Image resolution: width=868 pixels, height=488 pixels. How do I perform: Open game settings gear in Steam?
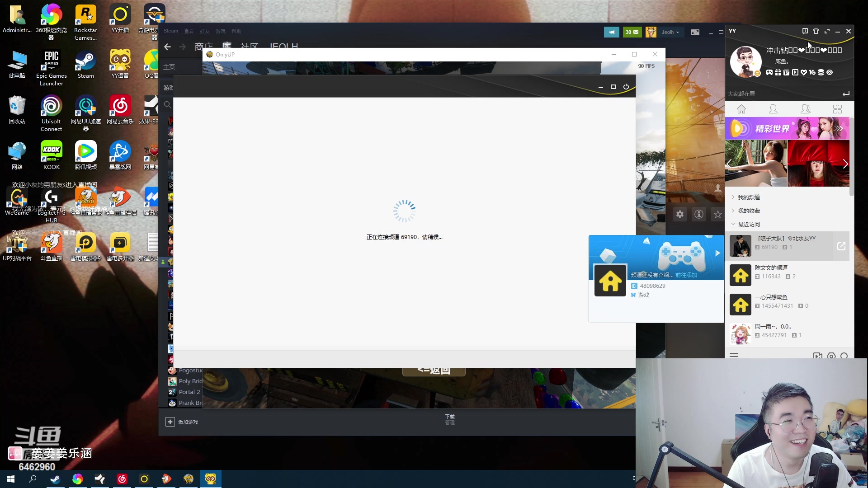680,214
